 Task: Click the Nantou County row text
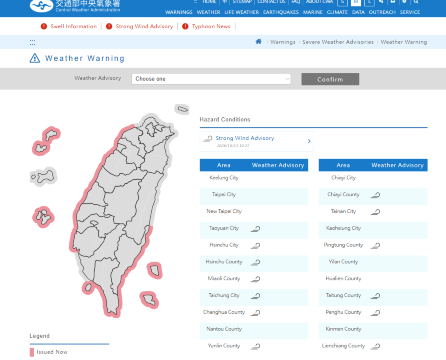click(224, 329)
